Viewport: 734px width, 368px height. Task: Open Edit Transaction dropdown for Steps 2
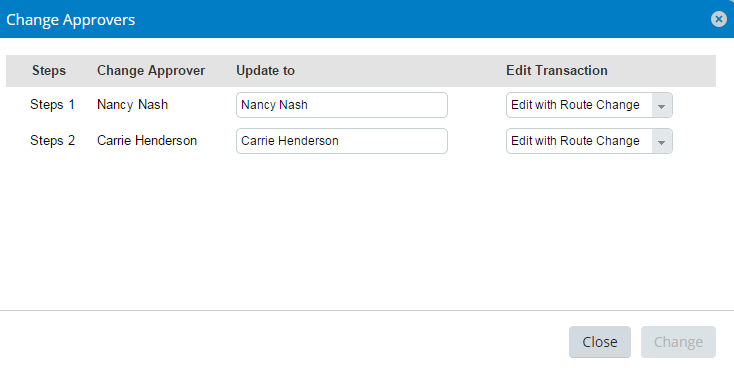(x=589, y=141)
